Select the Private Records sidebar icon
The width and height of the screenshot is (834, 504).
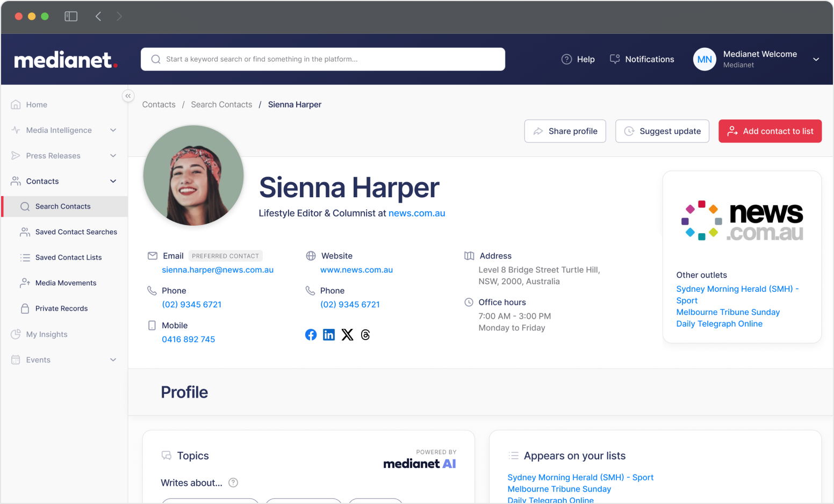click(x=24, y=308)
